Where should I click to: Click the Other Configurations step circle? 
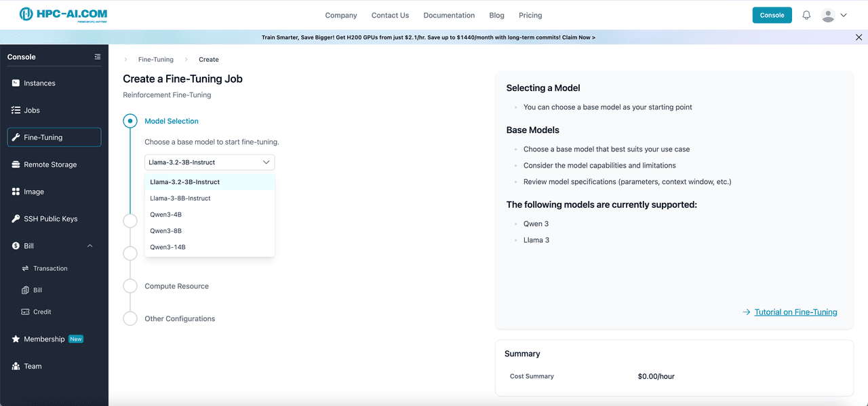pyautogui.click(x=130, y=318)
